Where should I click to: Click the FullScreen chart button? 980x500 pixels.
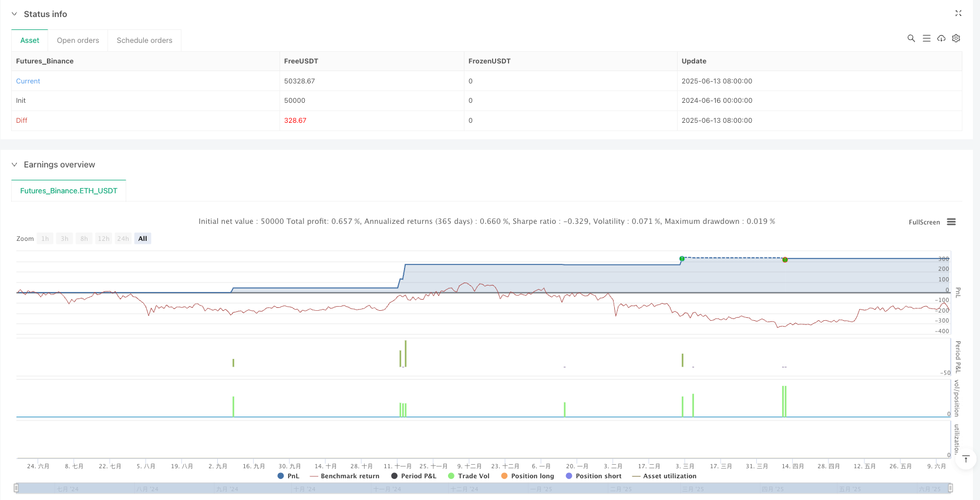[924, 222]
